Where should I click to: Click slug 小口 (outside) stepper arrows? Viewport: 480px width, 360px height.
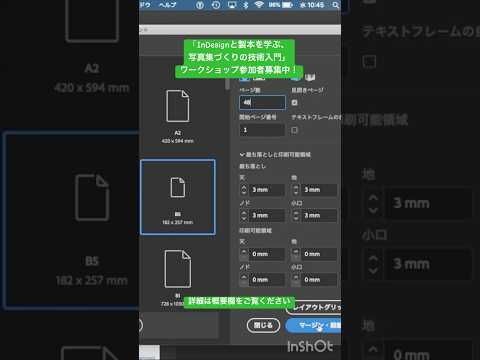tap(296, 280)
